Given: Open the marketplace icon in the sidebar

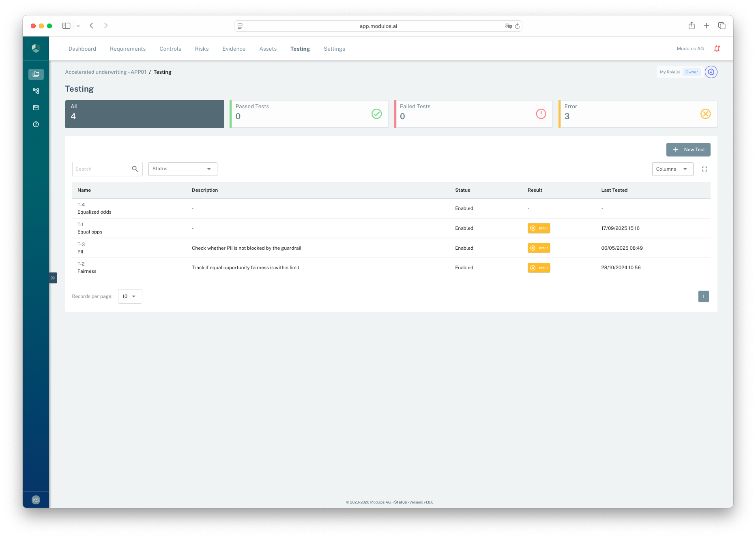Looking at the screenshot, I should (36, 107).
